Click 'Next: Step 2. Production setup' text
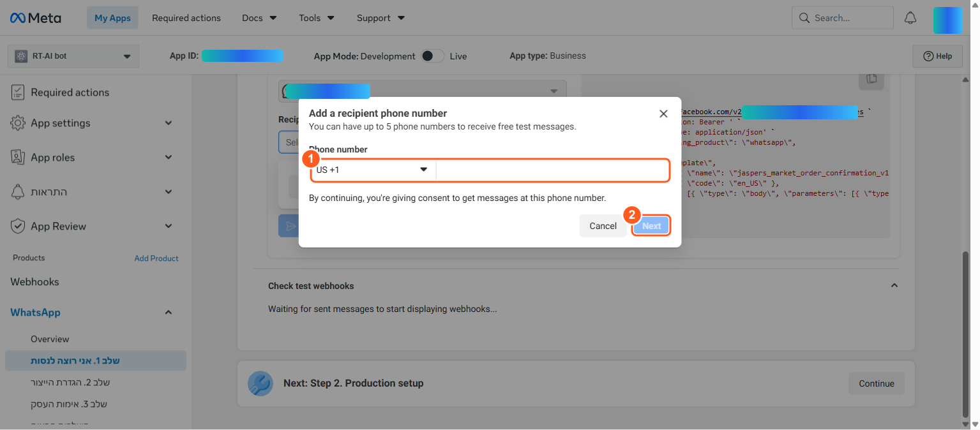The height and width of the screenshot is (430, 980). coord(354,383)
